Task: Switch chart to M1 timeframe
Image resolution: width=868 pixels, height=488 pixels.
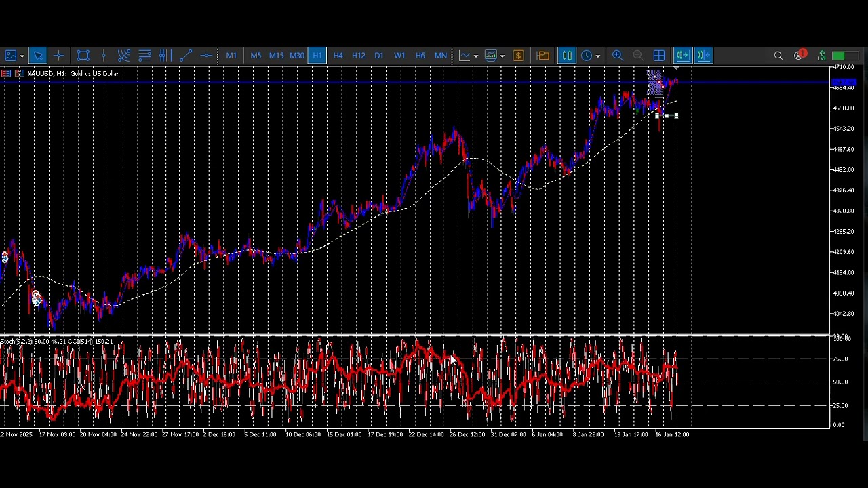Action: click(231, 56)
